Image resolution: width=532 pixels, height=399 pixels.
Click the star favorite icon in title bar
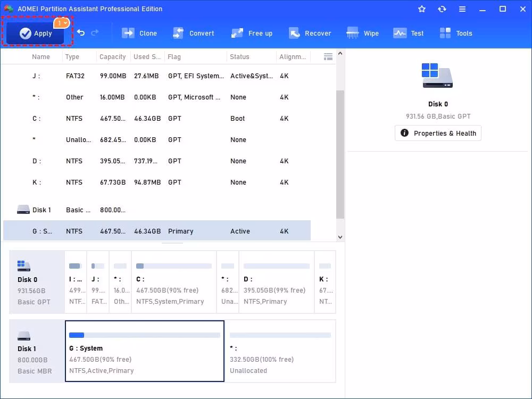(x=422, y=9)
